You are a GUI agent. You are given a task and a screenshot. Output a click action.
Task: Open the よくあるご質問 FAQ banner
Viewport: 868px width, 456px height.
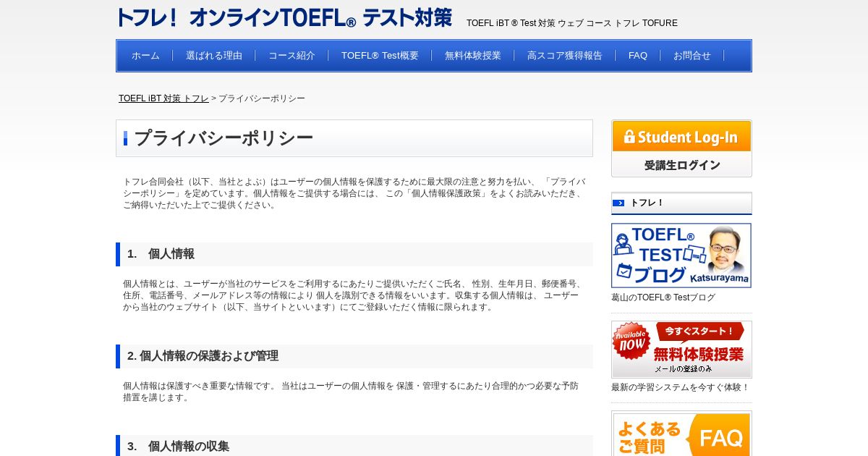(681, 434)
